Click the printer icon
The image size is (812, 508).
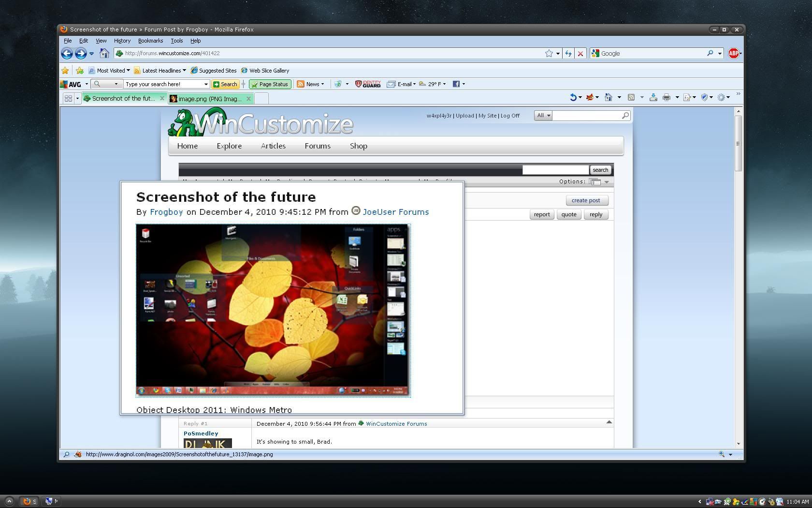point(667,98)
